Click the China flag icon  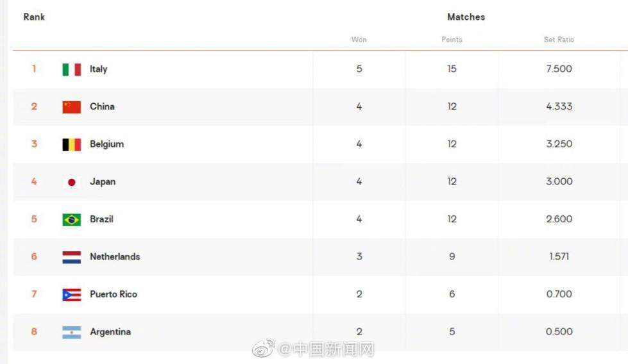71,107
